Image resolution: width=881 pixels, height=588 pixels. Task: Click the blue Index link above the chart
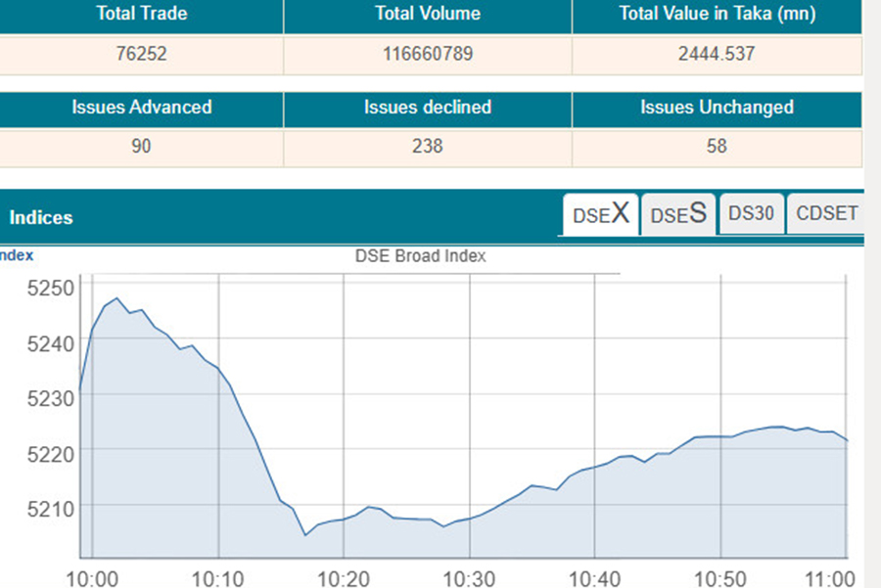click(15, 254)
